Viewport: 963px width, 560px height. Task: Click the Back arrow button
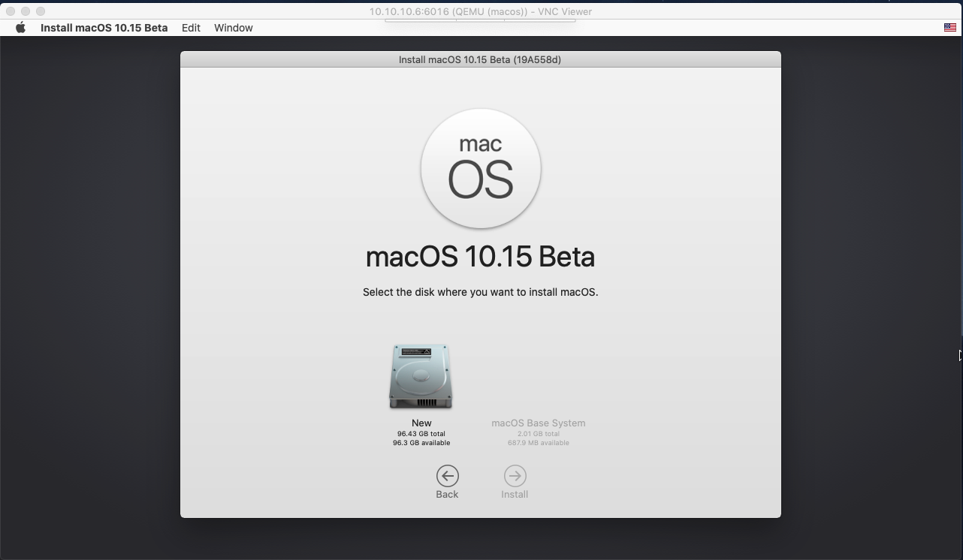point(447,476)
